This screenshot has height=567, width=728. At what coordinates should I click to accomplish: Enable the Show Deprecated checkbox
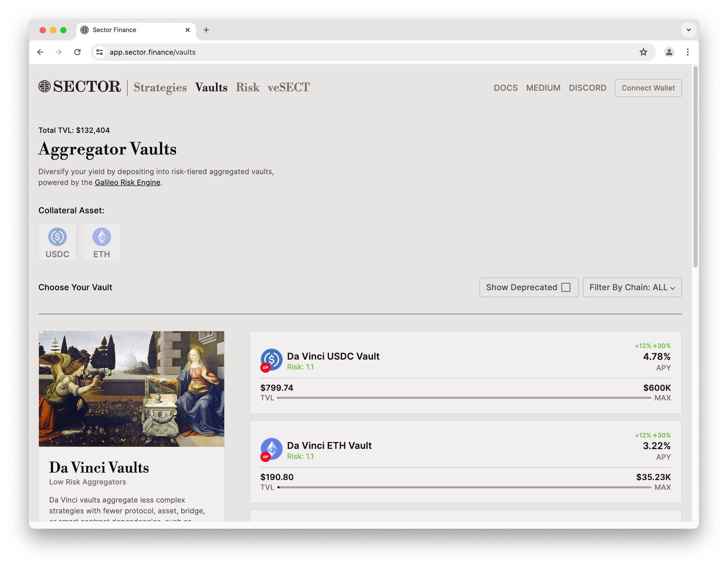click(566, 287)
